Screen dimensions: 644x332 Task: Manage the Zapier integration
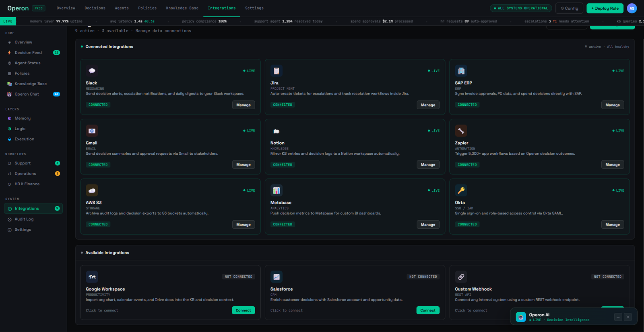point(613,165)
